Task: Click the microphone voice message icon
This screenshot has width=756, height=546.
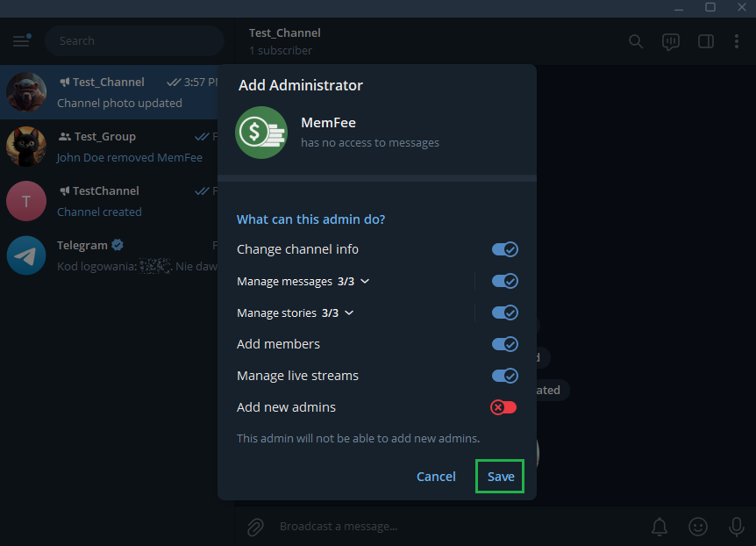Action: click(x=736, y=527)
